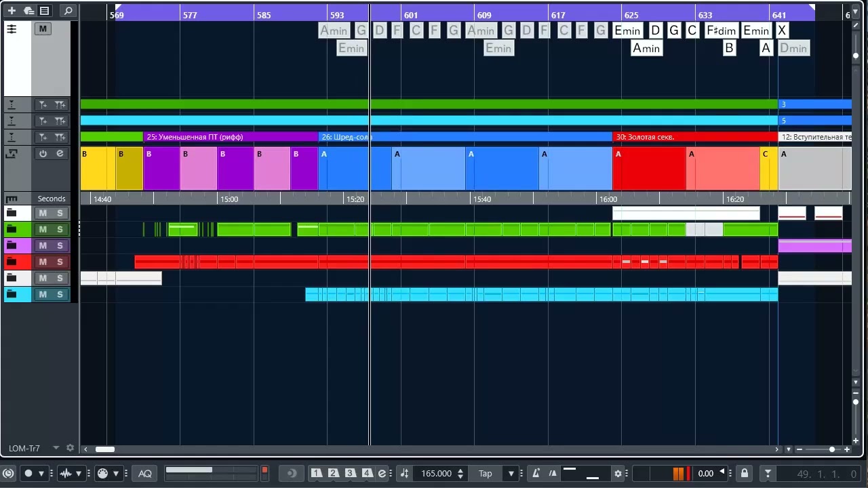Select marker '25: Уменьшенная ПТ (рифф)'
Screen dimensions: 868x488
pos(231,137)
